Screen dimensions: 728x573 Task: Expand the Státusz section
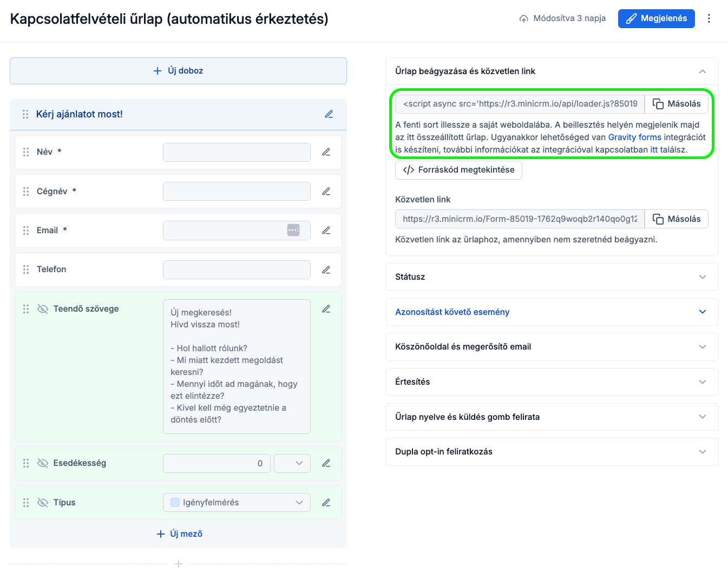pos(552,277)
